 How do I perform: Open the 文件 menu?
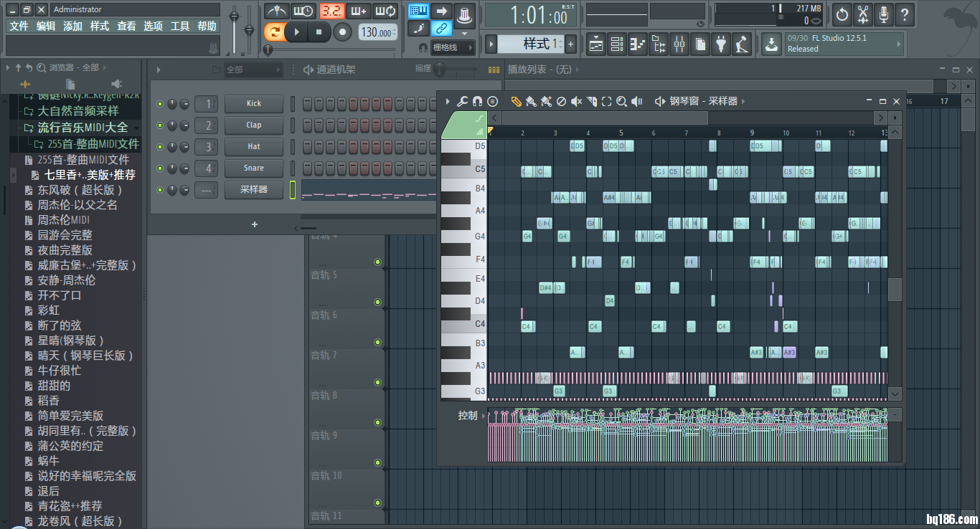pyautogui.click(x=19, y=26)
